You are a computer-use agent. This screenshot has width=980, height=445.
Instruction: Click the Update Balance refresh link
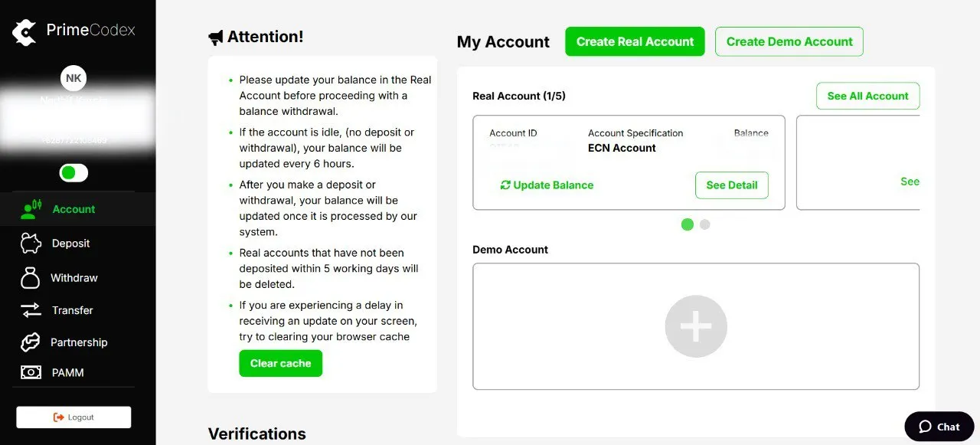(547, 185)
